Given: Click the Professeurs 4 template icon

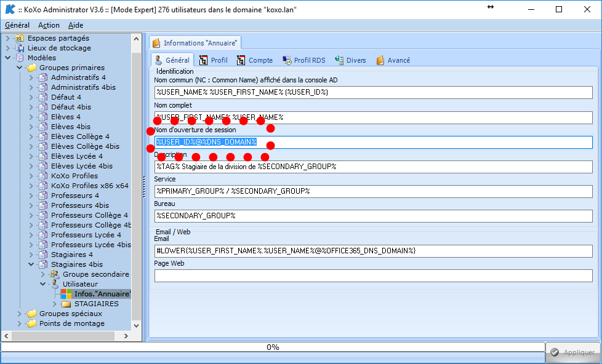Looking at the screenshot, I should tap(43, 196).
